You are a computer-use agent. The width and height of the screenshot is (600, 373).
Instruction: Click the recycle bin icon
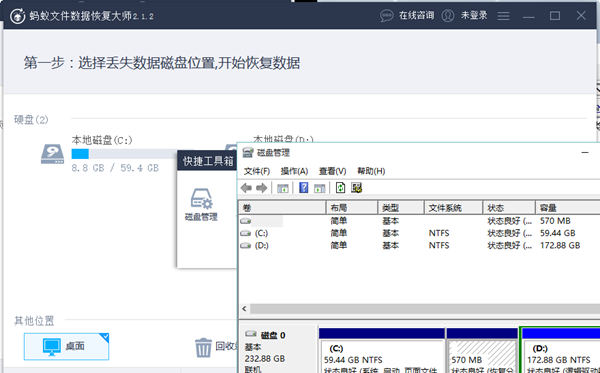click(x=203, y=347)
